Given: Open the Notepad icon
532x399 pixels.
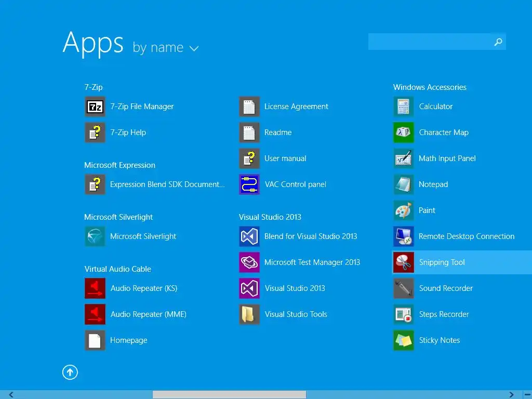Looking at the screenshot, I should coord(403,184).
